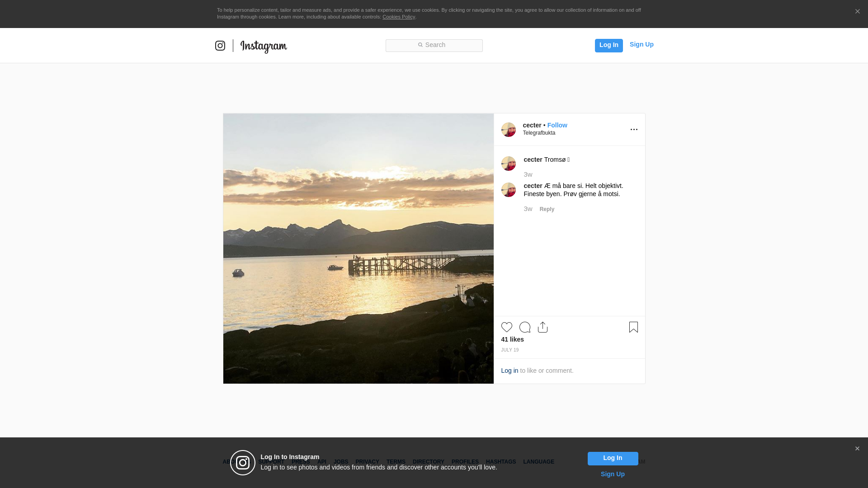Open the sunset pier photo
The image size is (868, 488).
pos(359,249)
